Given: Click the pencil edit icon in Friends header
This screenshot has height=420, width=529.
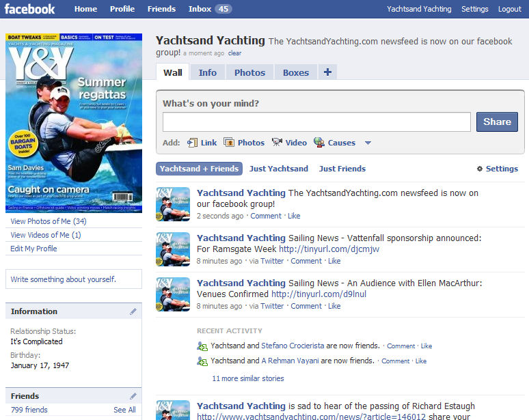Looking at the screenshot, I should pyautogui.click(x=133, y=396).
